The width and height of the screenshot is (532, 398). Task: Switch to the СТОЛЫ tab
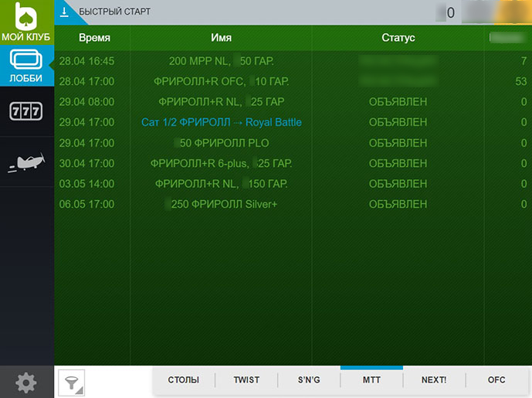pos(183,380)
